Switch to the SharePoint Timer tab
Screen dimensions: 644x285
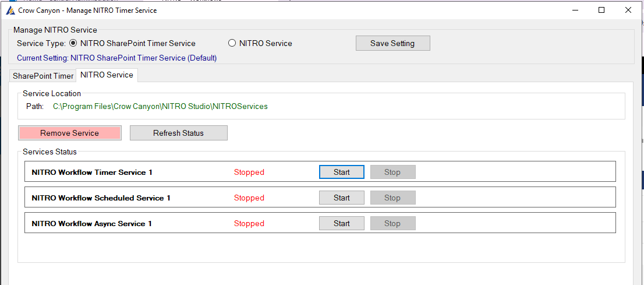point(43,76)
